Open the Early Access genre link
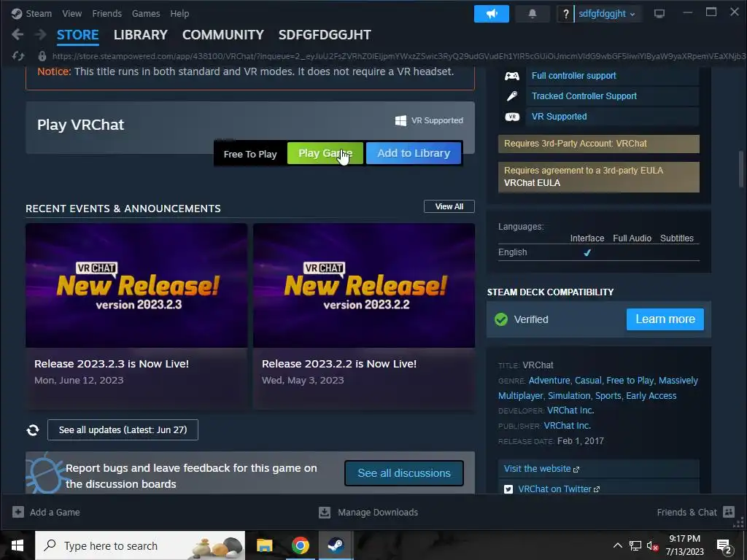 pos(651,396)
